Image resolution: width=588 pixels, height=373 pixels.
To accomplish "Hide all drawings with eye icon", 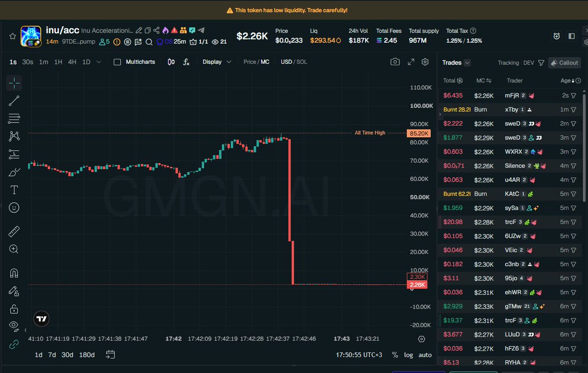I will pos(14,325).
